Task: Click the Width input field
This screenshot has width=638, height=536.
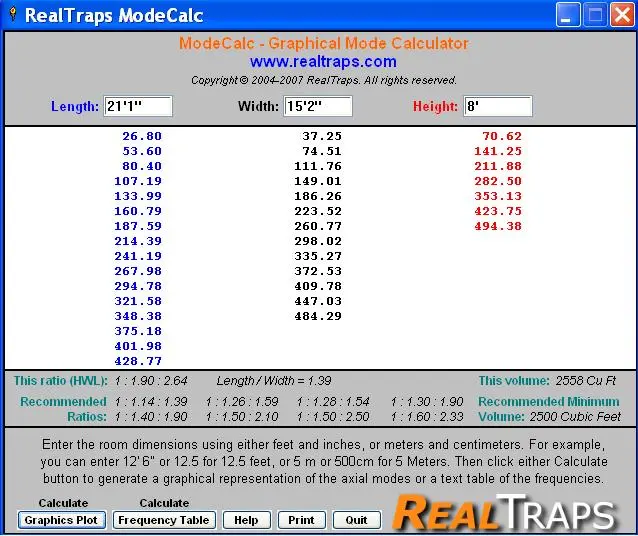Action: coord(318,106)
